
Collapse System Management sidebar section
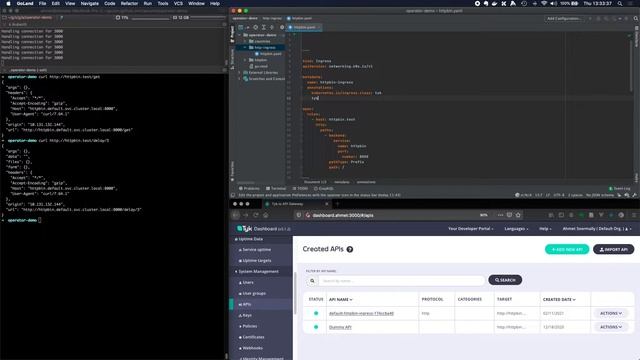pos(258,271)
